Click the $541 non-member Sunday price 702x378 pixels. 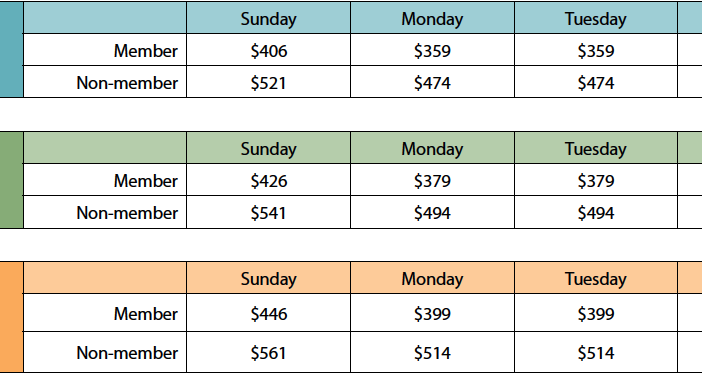(268, 213)
